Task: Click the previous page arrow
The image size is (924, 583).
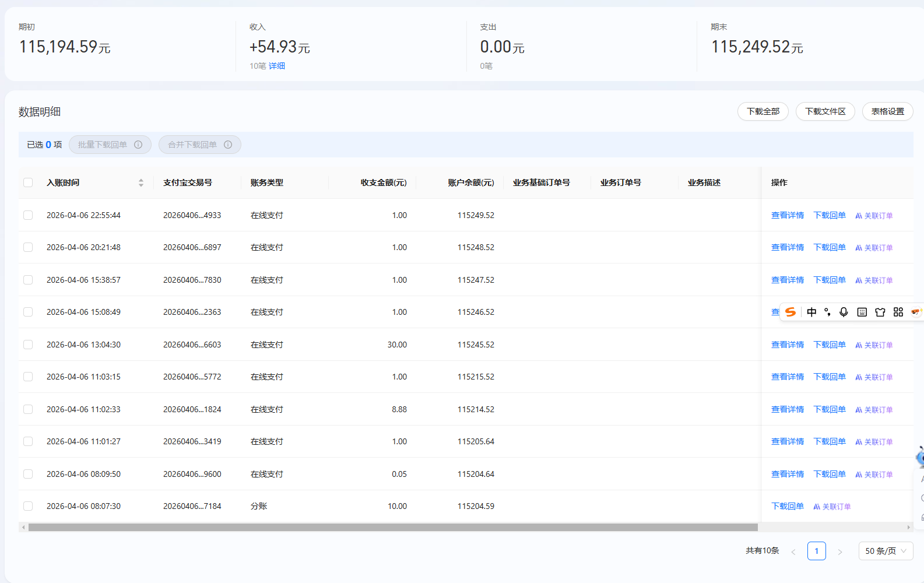Action: coord(793,552)
